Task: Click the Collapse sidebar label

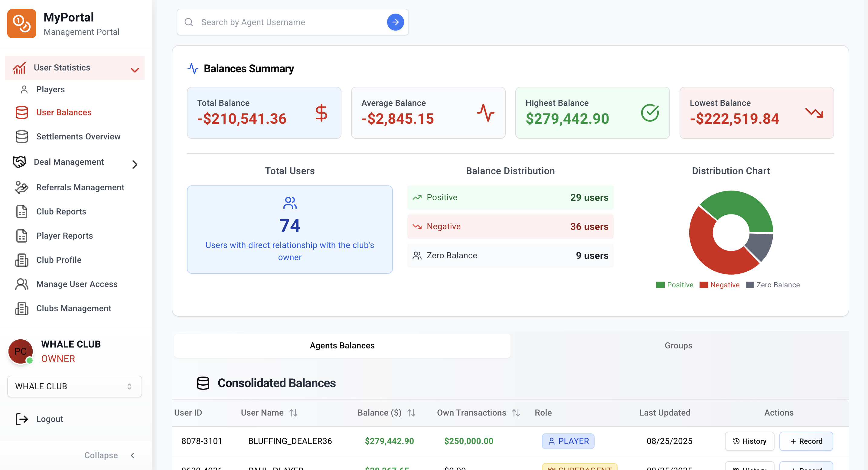Action: point(101,455)
